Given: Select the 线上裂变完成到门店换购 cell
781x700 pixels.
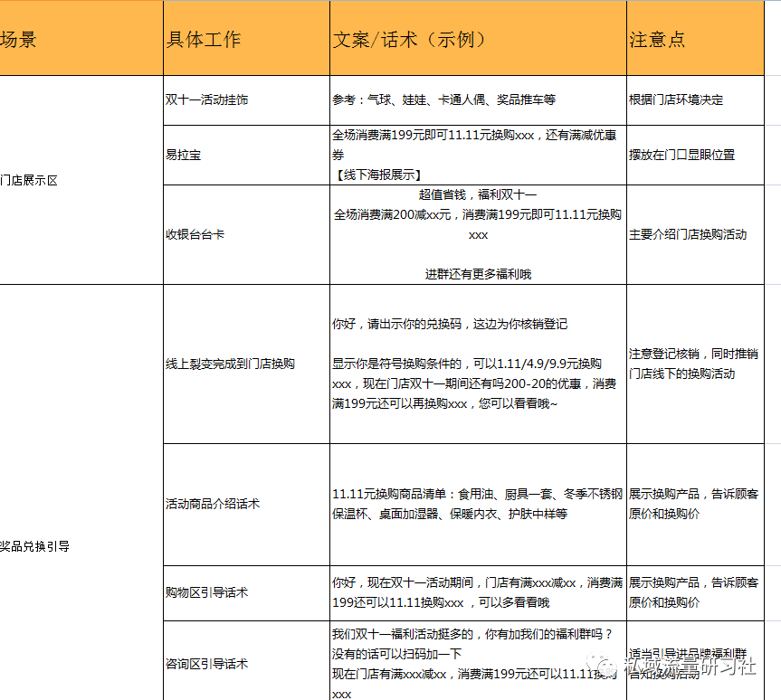Looking at the screenshot, I should [x=246, y=364].
